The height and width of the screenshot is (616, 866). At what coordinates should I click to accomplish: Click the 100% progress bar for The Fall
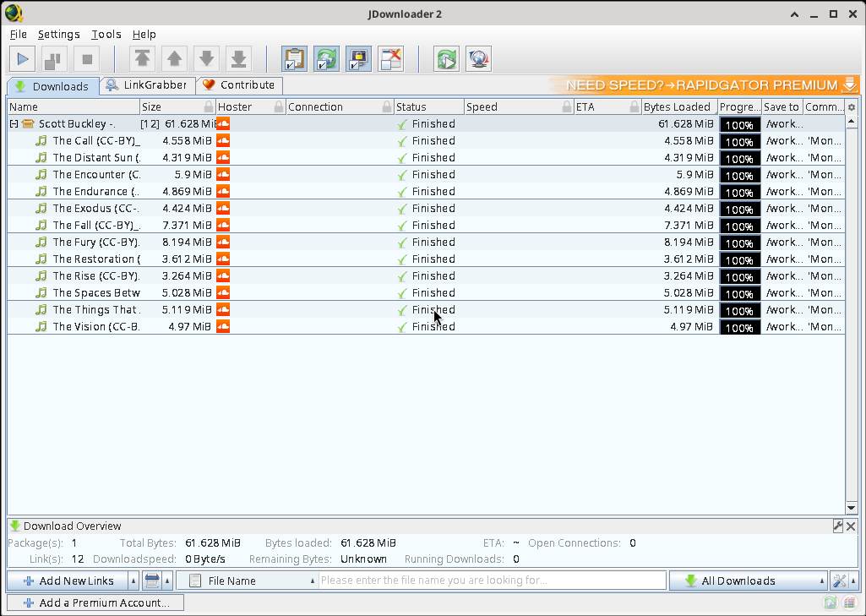(740, 226)
